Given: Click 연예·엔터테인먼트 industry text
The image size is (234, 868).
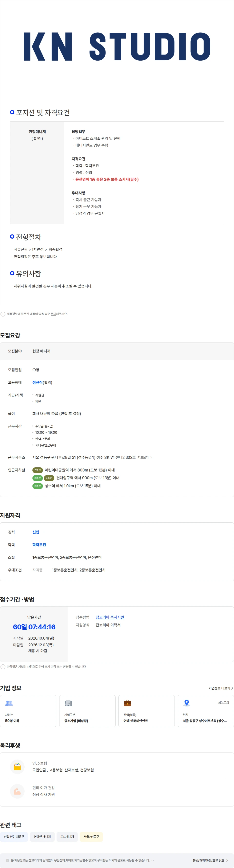Looking at the screenshot, I should coord(136,720).
